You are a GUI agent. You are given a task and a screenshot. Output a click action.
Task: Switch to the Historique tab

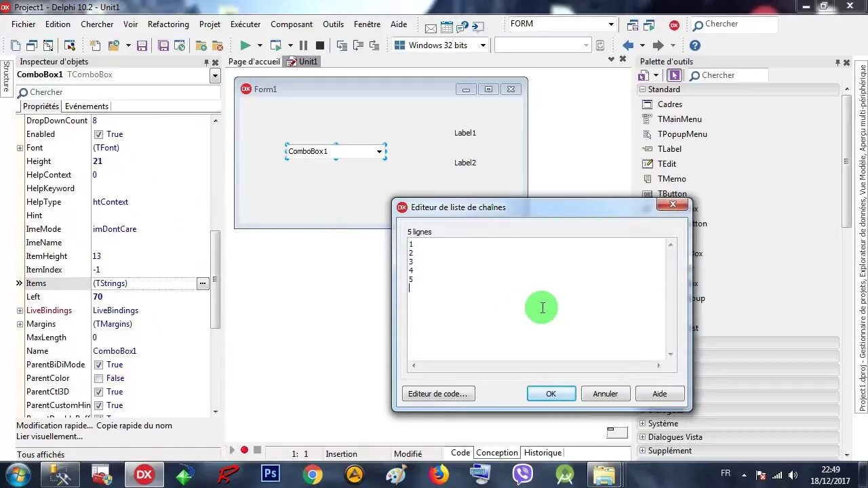pyautogui.click(x=542, y=453)
